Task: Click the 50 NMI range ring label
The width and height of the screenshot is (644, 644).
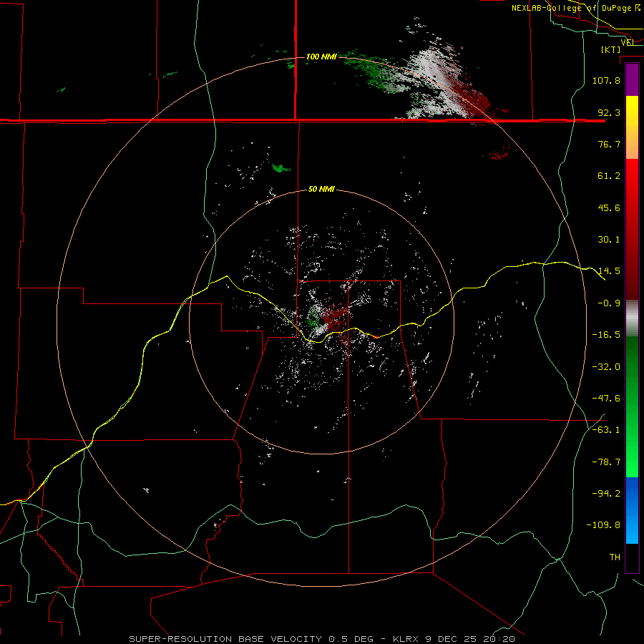Action: [321, 190]
